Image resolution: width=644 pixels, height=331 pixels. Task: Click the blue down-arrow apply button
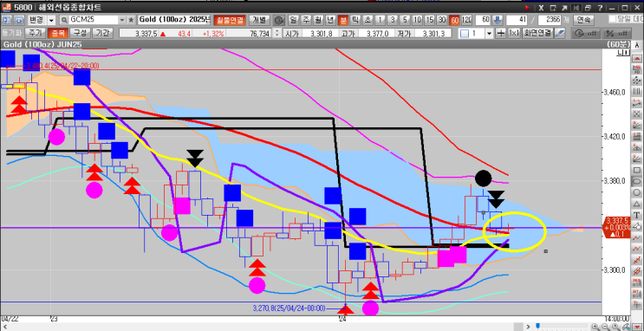498,20
